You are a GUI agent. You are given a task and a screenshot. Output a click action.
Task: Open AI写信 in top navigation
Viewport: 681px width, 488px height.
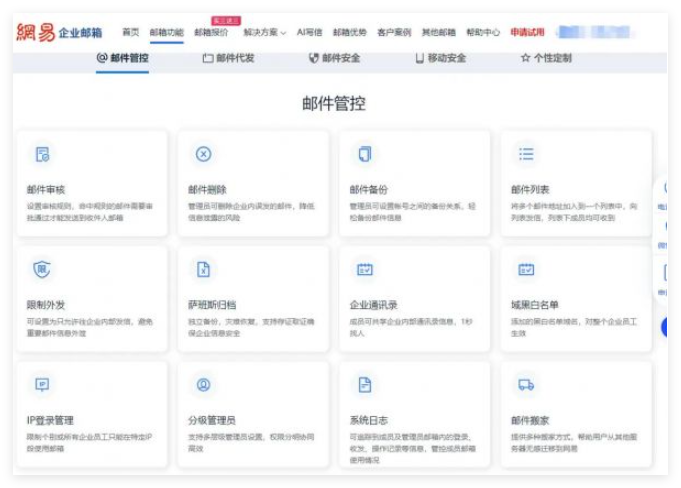click(309, 32)
